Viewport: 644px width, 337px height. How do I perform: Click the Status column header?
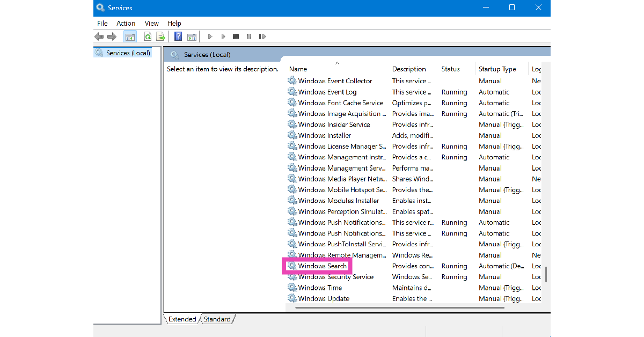pyautogui.click(x=450, y=69)
